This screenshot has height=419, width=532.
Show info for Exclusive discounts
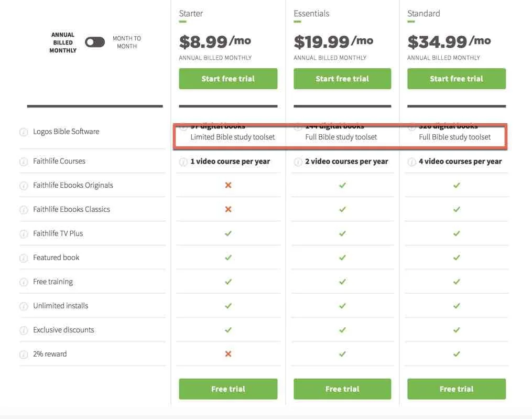coord(24,330)
